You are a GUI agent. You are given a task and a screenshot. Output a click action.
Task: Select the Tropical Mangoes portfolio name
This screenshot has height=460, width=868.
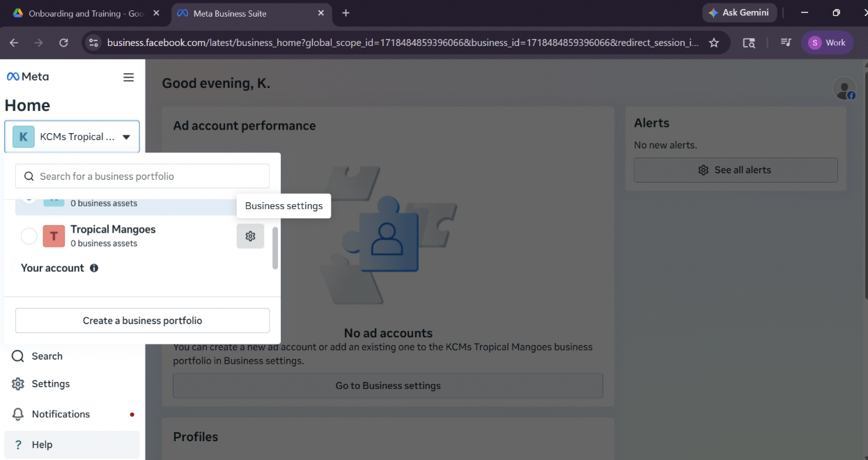coord(113,229)
